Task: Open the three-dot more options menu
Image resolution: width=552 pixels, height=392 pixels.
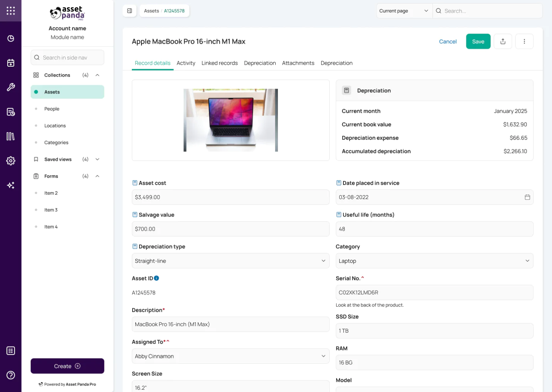Action: [x=524, y=42]
